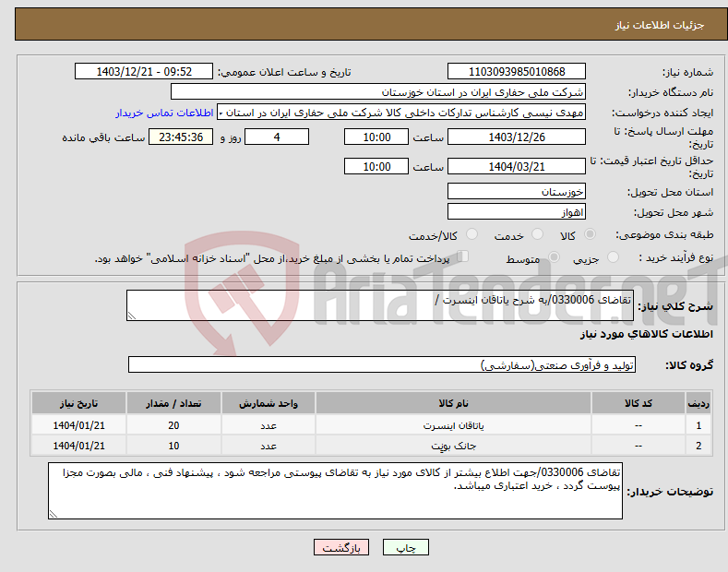Click the date 1404/01/21 in جانک بونِت row

[x=79, y=446]
